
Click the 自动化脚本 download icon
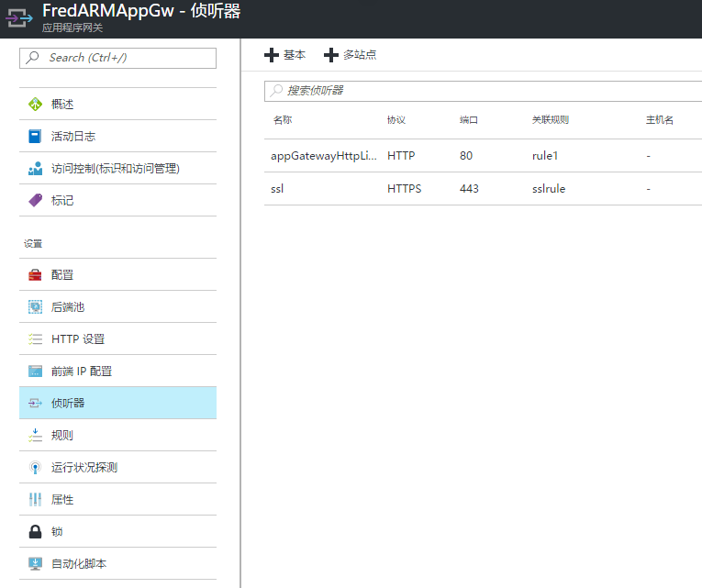point(35,564)
